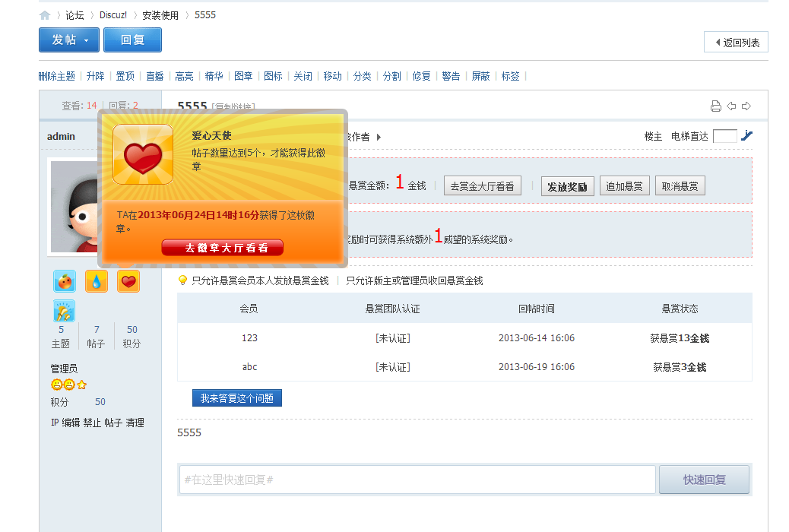Viewport: 789px width, 532px height.
Task: Go to the forum home icon
Action: [x=45, y=16]
